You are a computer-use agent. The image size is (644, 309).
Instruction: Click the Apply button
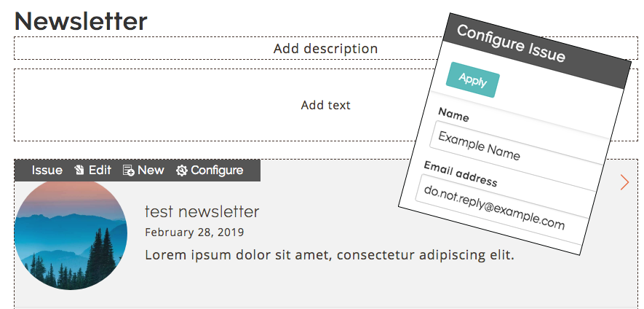(473, 80)
